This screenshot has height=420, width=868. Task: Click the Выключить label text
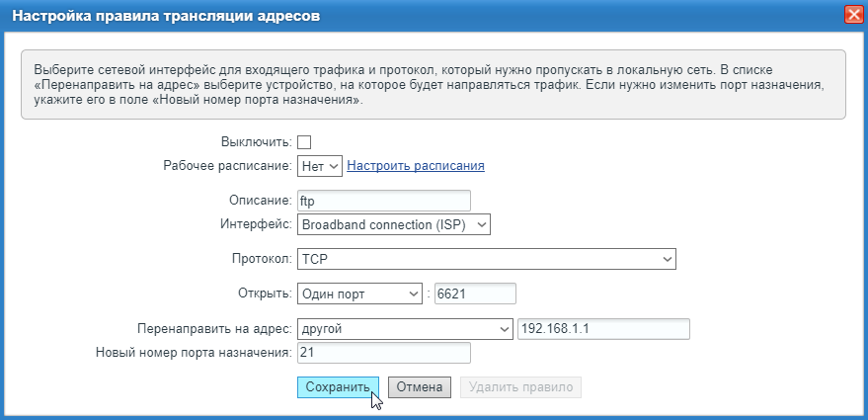click(256, 142)
